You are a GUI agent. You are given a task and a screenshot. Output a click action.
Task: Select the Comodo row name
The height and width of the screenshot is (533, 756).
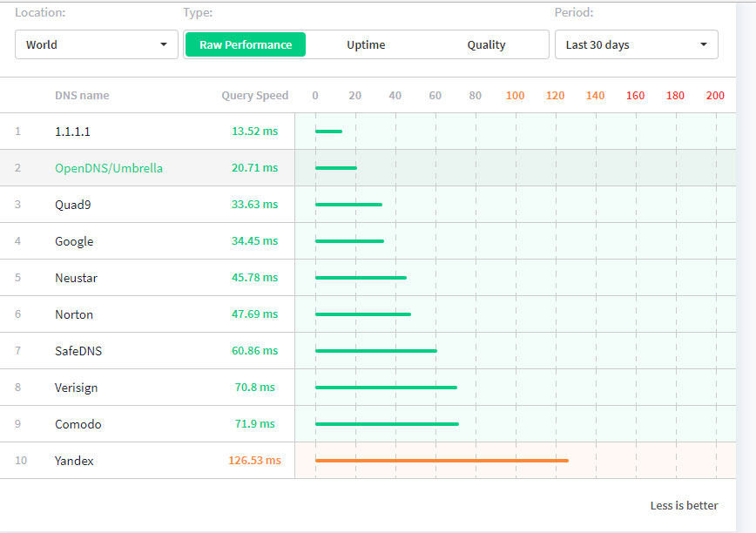[x=78, y=424]
